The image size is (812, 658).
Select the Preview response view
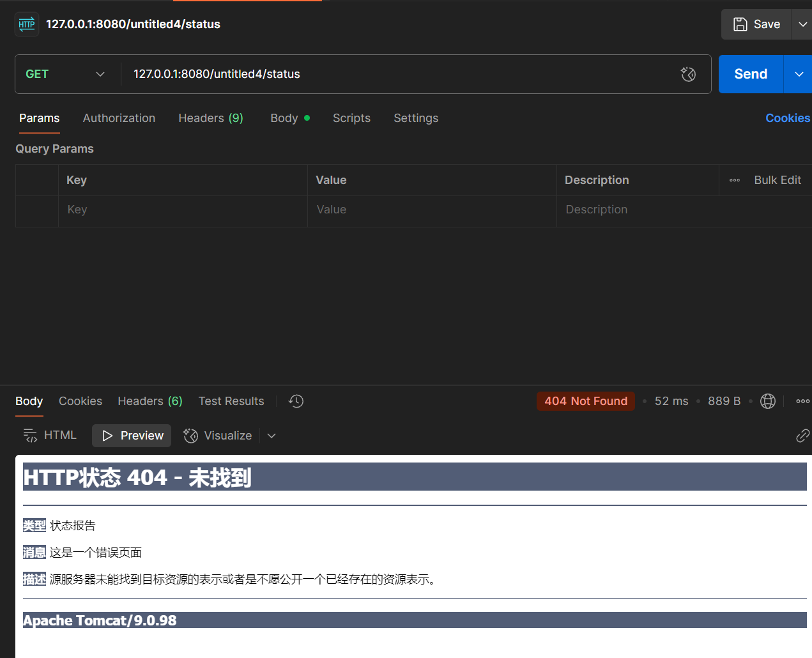point(132,436)
